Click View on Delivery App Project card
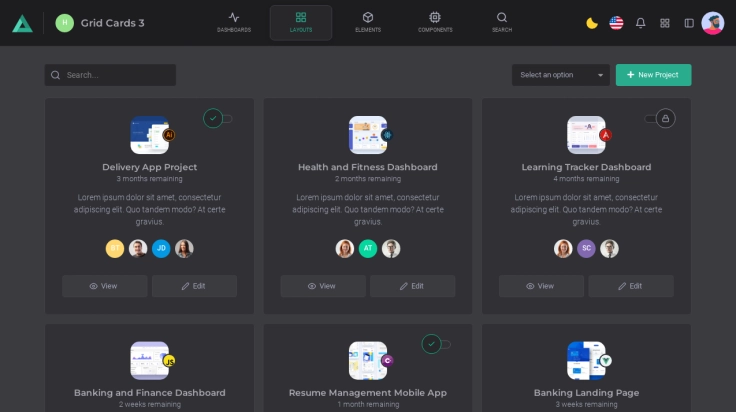Viewport: 736px width, 412px height. point(104,286)
